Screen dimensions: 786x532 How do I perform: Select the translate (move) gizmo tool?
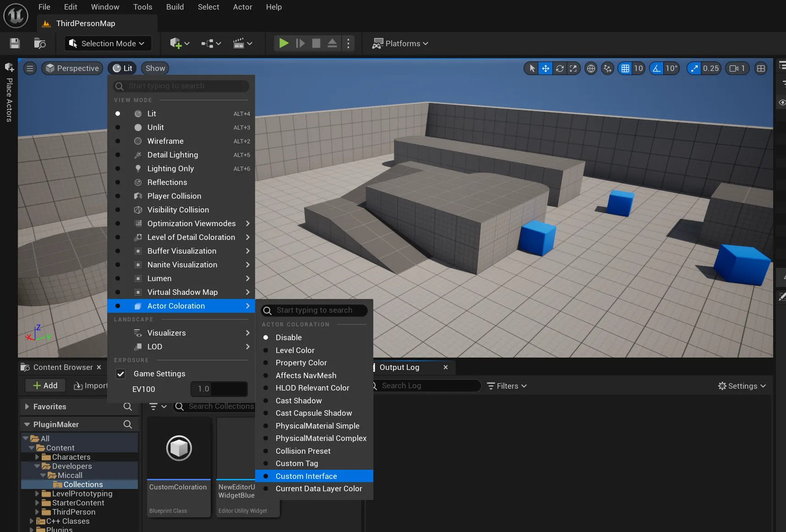click(x=546, y=68)
